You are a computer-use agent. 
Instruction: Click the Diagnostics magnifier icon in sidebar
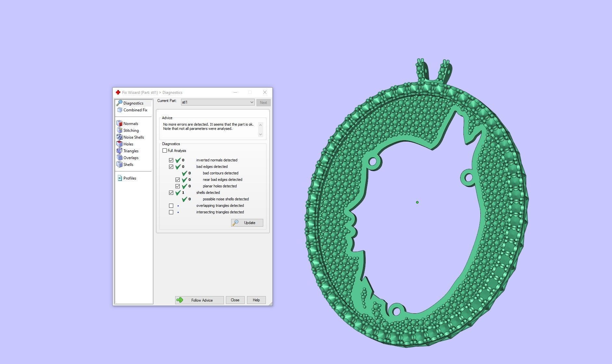[119, 103]
